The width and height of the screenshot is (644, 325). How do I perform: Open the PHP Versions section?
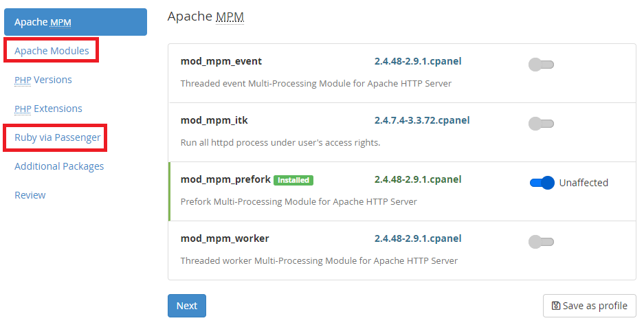(43, 80)
